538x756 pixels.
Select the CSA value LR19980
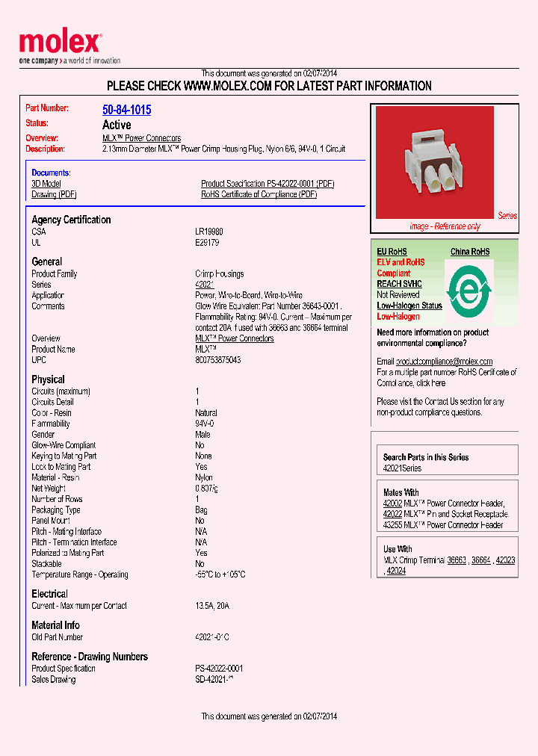[x=208, y=232]
